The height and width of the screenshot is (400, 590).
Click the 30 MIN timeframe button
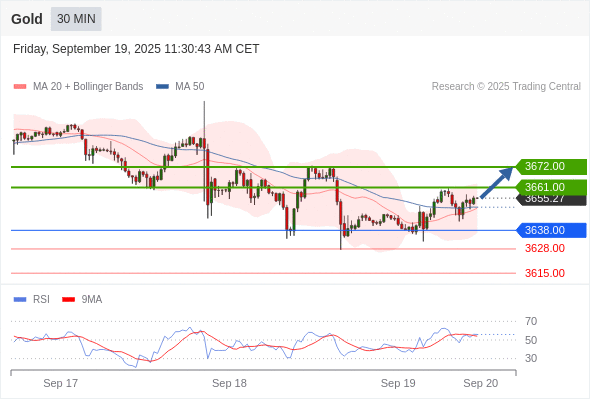coord(76,19)
